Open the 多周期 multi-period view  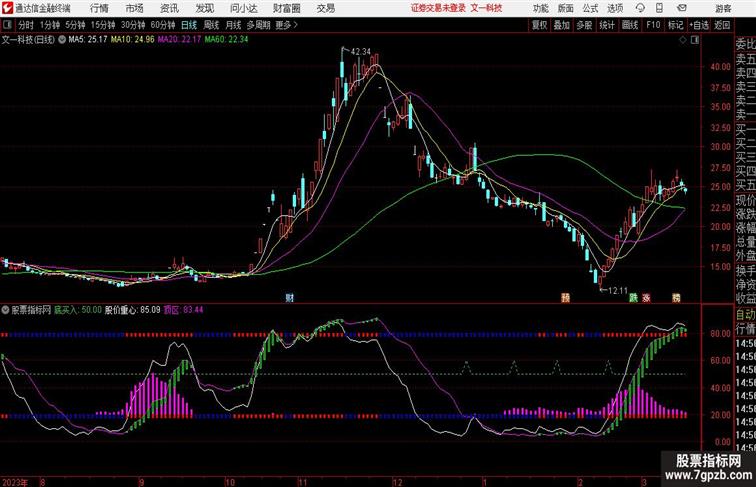click(258, 25)
